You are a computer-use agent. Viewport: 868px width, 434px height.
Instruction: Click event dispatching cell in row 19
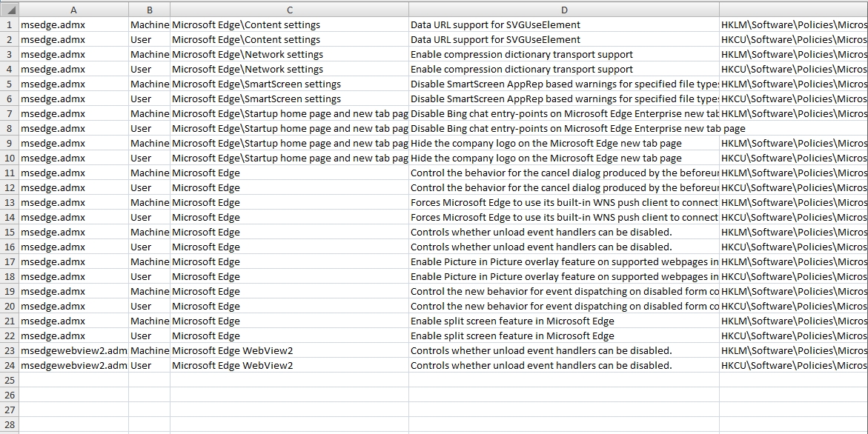564,291
